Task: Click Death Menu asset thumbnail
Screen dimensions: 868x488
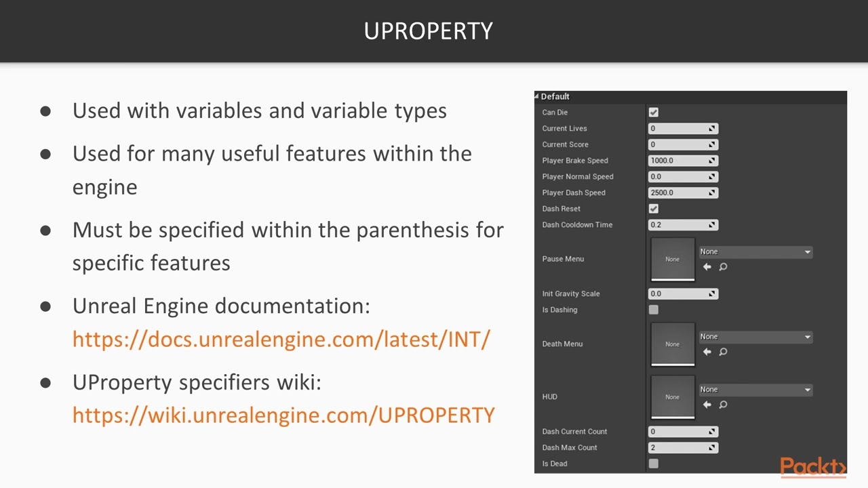Action: pos(673,344)
